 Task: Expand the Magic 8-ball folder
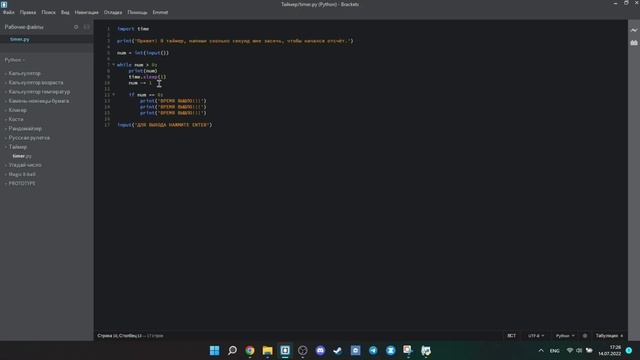pyautogui.click(x=22, y=174)
